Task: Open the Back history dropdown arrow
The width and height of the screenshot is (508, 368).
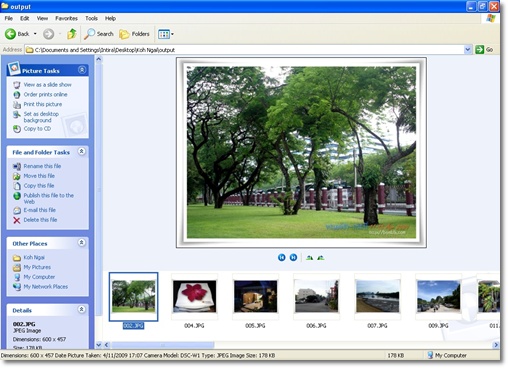Action: pos(35,34)
